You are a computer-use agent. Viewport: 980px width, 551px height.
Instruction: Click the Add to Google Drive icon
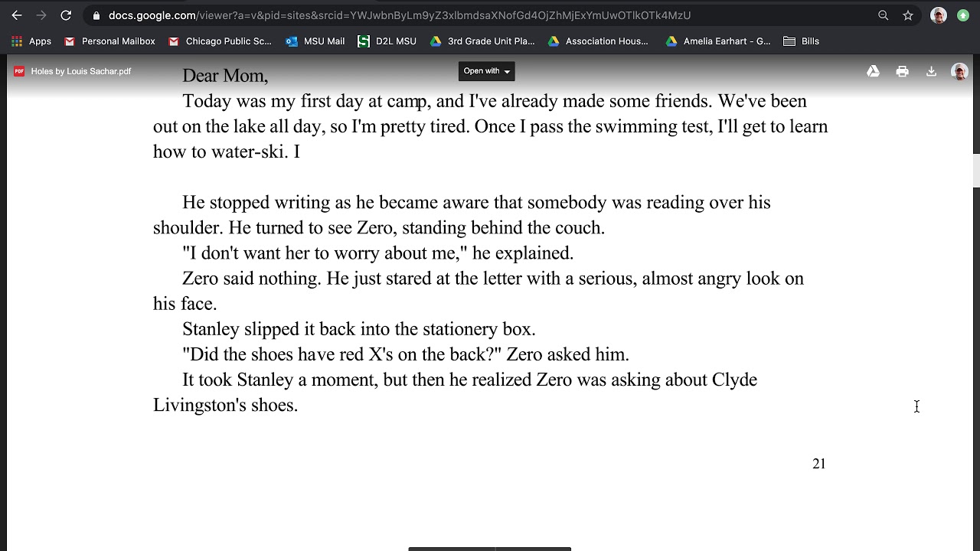tap(873, 71)
